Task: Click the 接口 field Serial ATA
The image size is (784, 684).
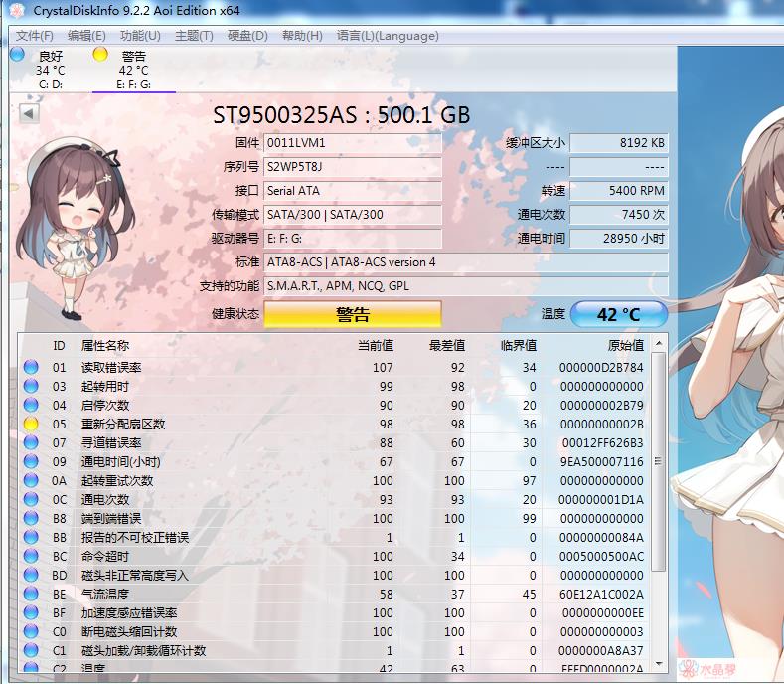Action: tap(353, 191)
